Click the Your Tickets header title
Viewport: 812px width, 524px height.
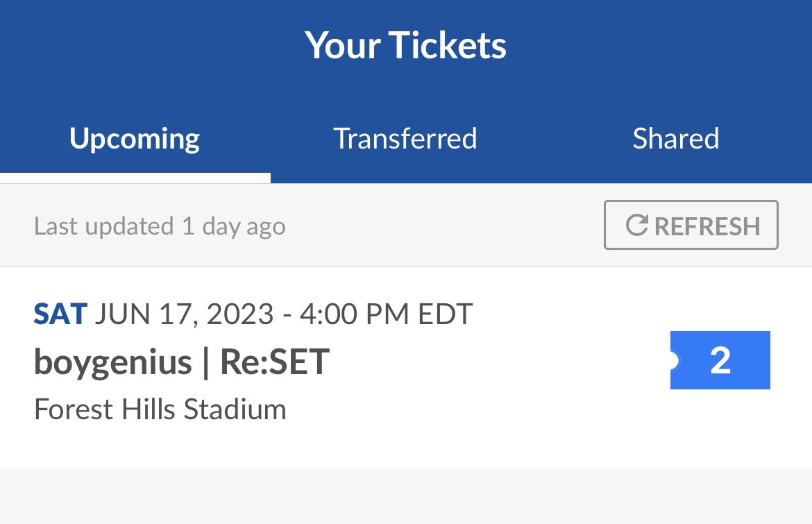406,45
